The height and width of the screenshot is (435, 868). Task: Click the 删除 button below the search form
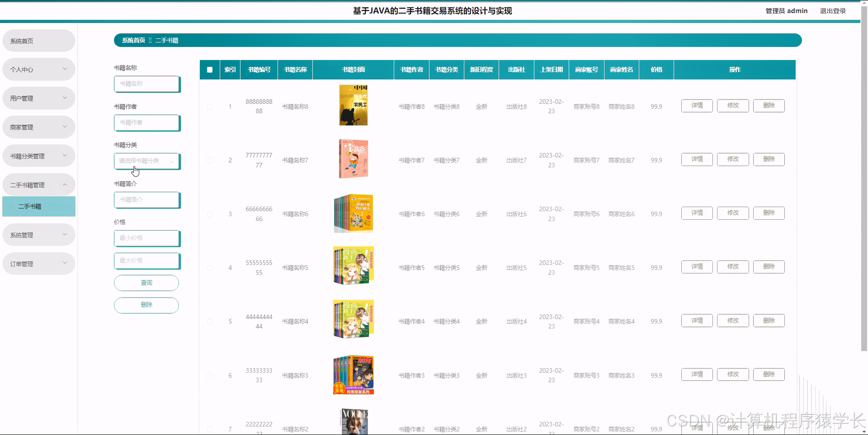pos(146,305)
